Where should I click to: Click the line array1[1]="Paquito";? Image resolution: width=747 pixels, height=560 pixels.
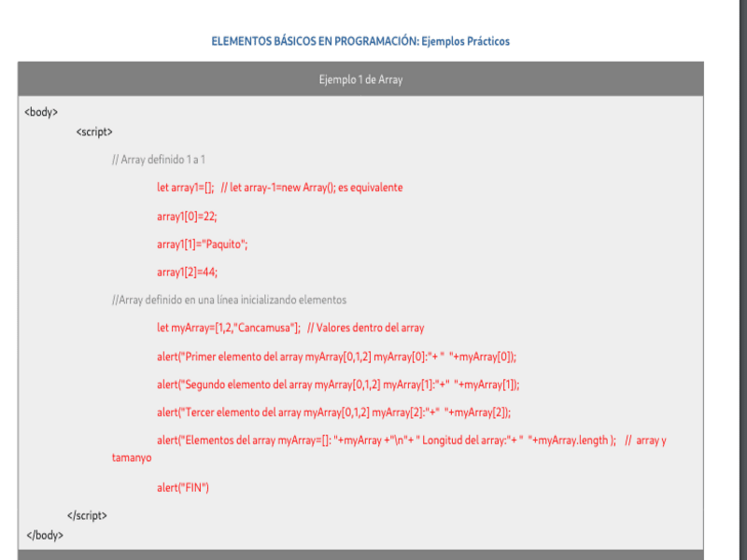(x=202, y=245)
